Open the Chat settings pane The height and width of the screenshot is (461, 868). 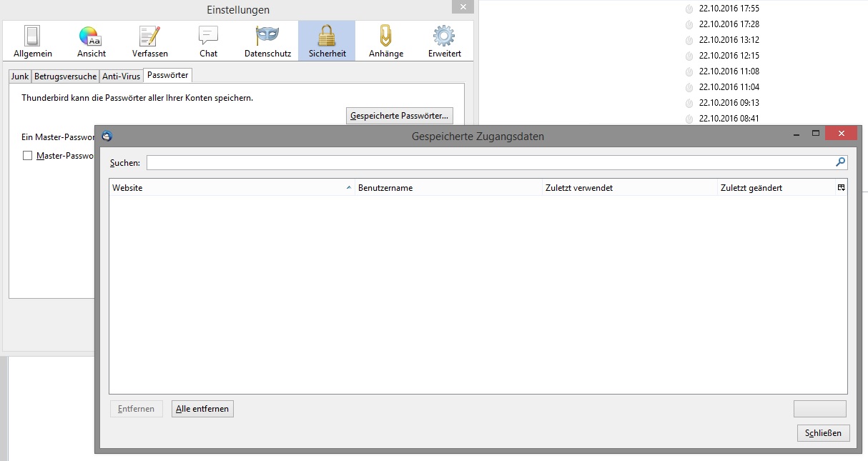pyautogui.click(x=209, y=41)
